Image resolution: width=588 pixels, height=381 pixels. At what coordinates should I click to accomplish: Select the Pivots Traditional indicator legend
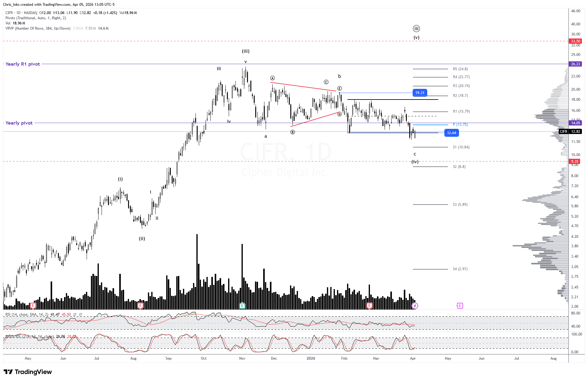(x=36, y=18)
